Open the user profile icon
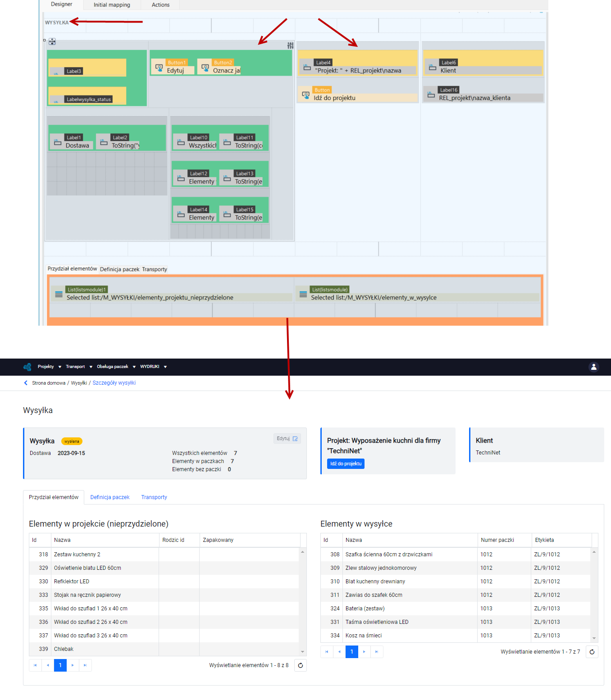The height and width of the screenshot is (700, 611). (x=594, y=367)
